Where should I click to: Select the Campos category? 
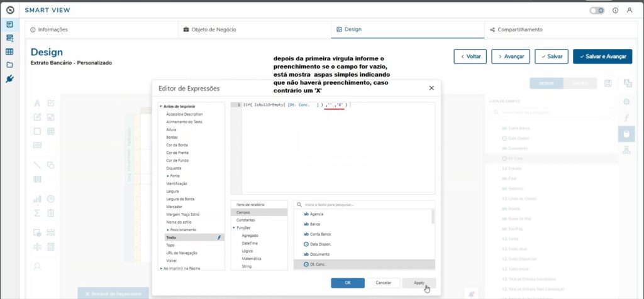pos(258,212)
